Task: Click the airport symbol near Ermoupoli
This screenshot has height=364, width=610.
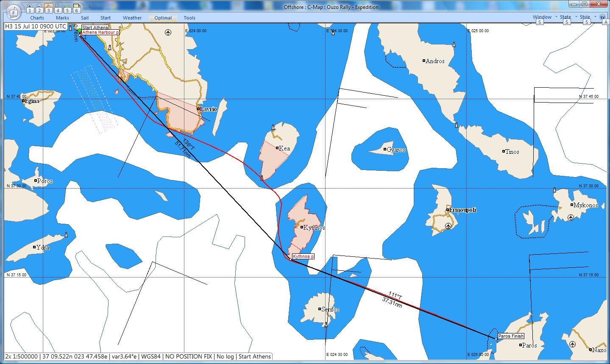Action: click(448, 226)
